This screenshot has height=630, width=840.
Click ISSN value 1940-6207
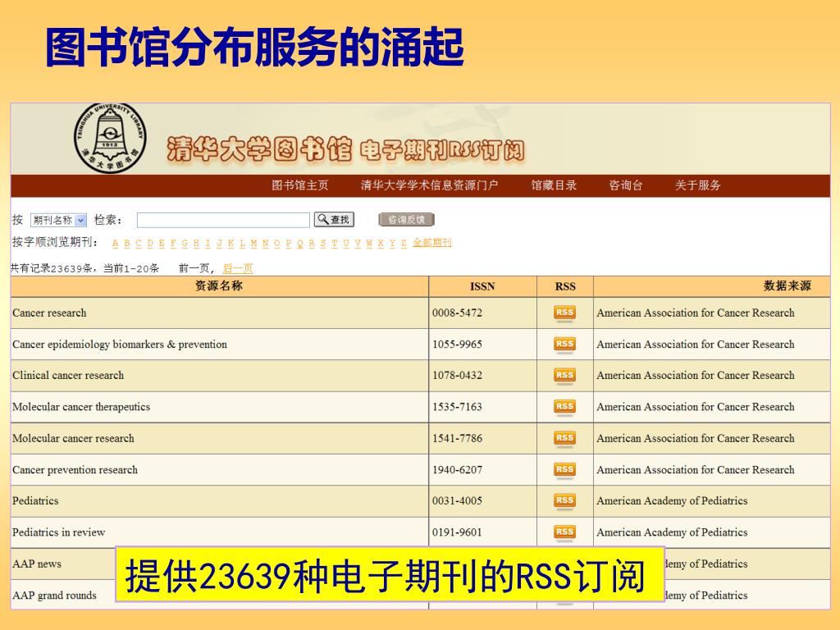(x=458, y=470)
